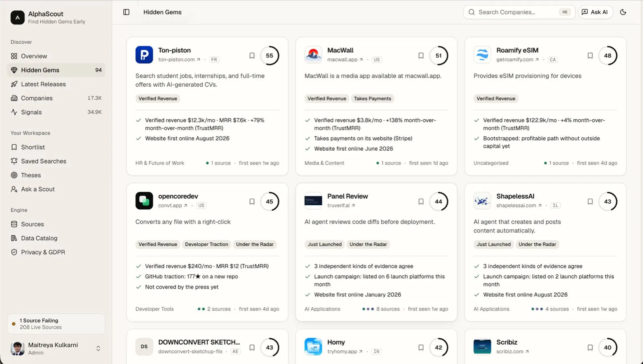The image size is (643, 364).
Task: Select the Takes Payments tag on MacWall
Action: [372, 98]
